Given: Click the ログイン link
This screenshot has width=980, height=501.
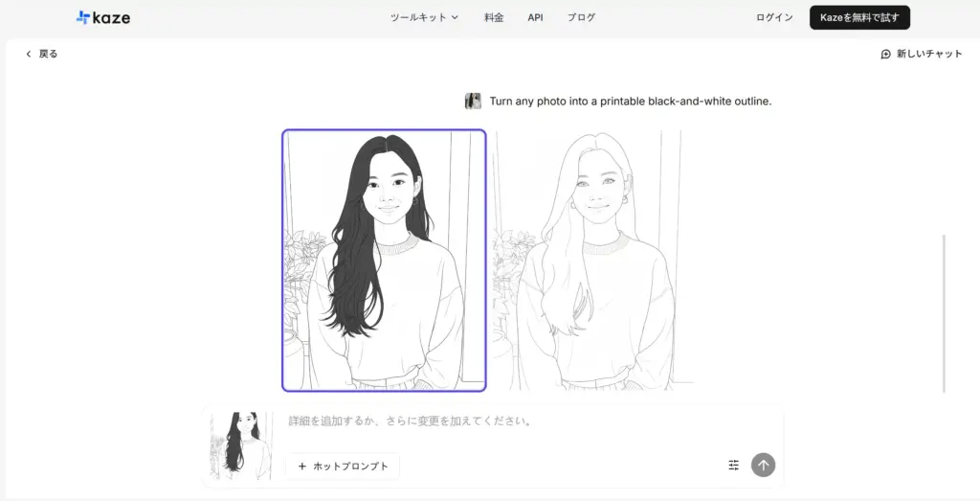Looking at the screenshot, I should coord(774,17).
